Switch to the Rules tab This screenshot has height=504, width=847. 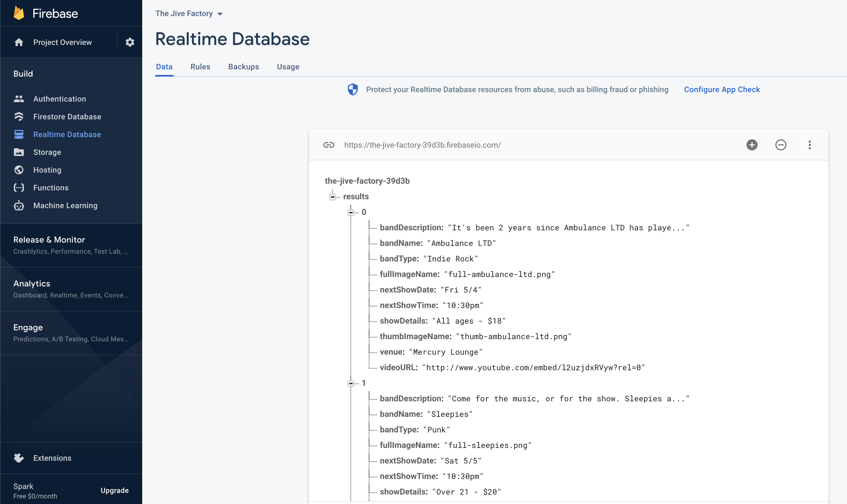[200, 67]
